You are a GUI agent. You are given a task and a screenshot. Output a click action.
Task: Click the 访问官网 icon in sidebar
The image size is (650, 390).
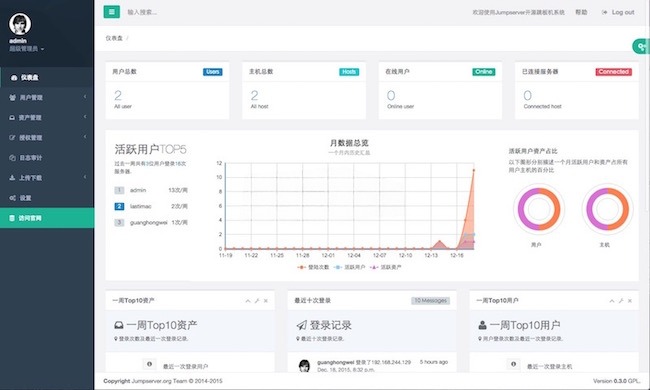tap(12, 218)
